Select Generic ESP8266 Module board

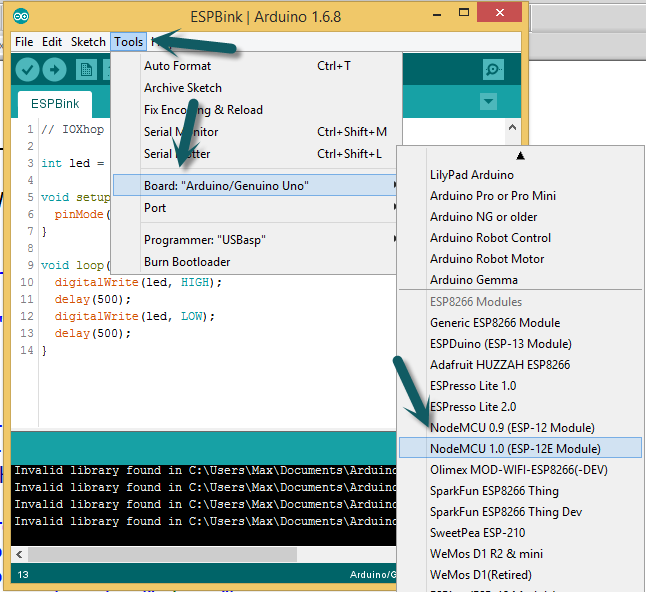click(520, 323)
